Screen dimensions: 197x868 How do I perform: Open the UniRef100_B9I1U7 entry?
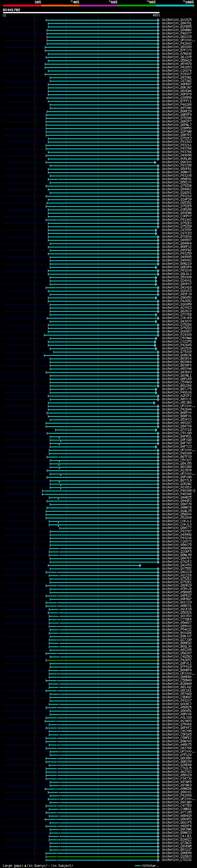[176, 850]
